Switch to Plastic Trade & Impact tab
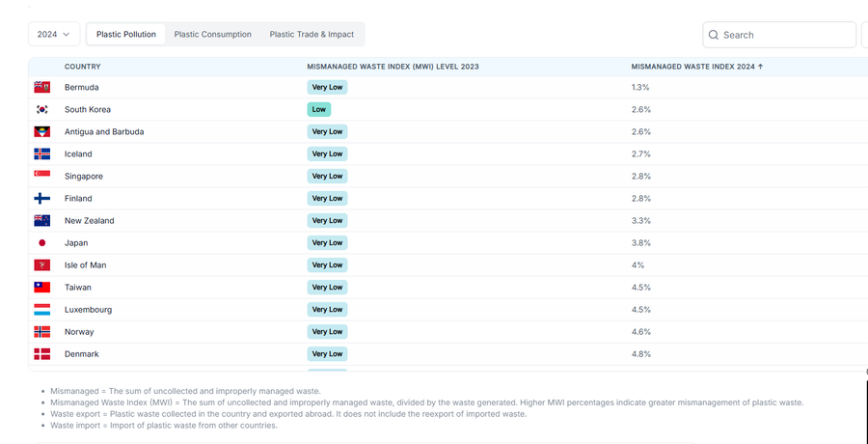Image resolution: width=868 pixels, height=444 pixels. click(312, 35)
